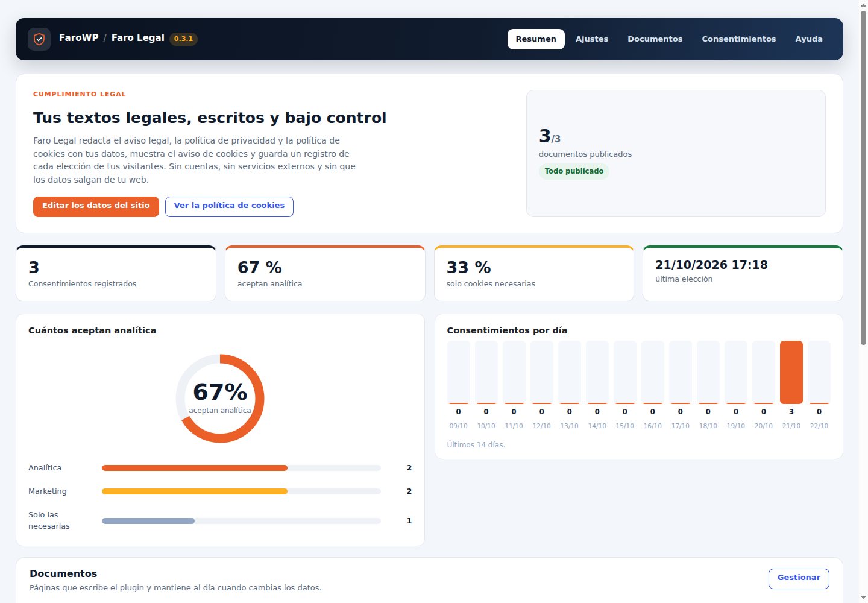Click the 67% donut chart

220,399
